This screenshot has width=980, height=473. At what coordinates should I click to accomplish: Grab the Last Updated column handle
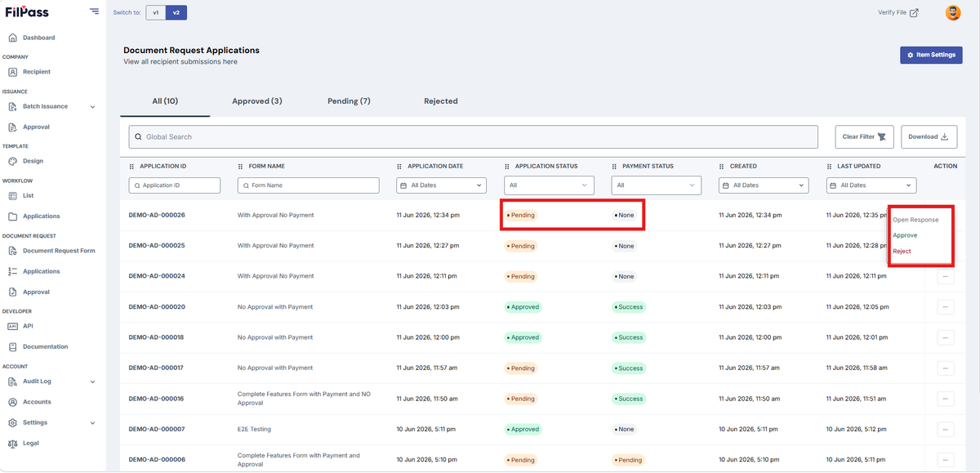(830, 167)
